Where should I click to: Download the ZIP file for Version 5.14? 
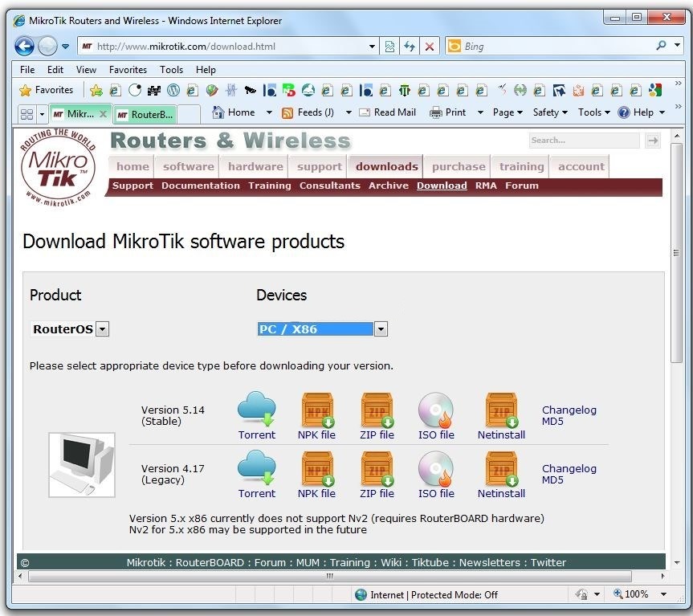pos(377,410)
